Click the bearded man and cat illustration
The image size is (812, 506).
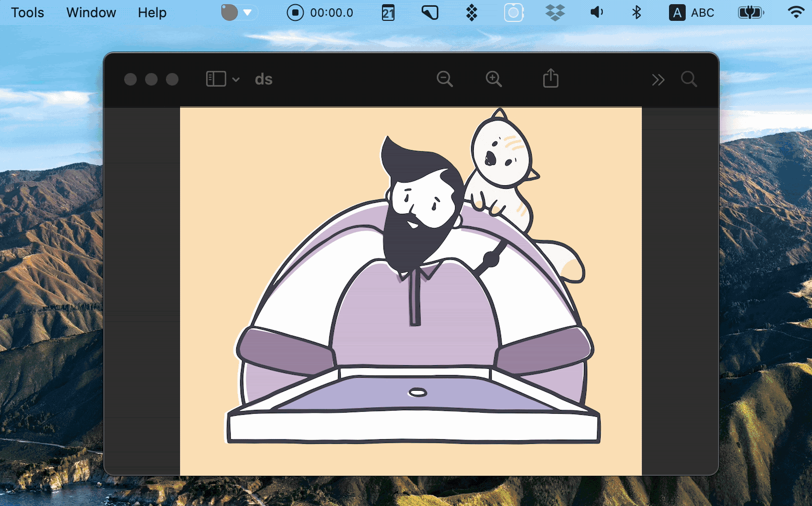pyautogui.click(x=411, y=291)
